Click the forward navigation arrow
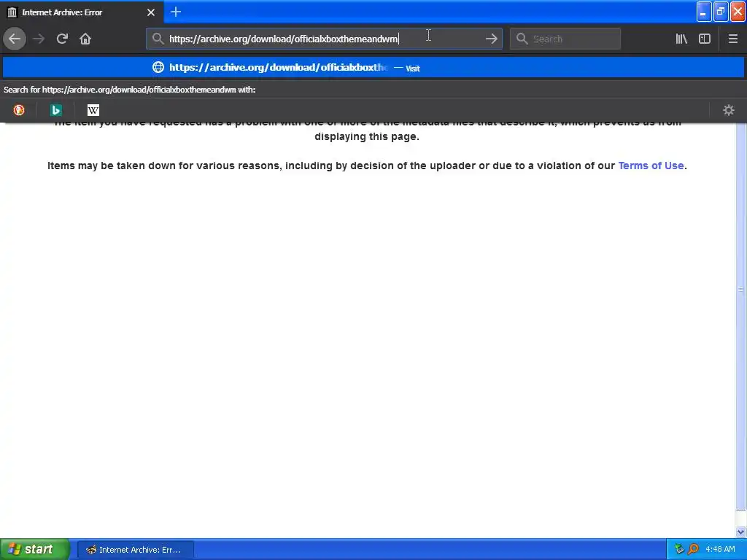Image resolution: width=747 pixels, height=560 pixels. click(39, 39)
